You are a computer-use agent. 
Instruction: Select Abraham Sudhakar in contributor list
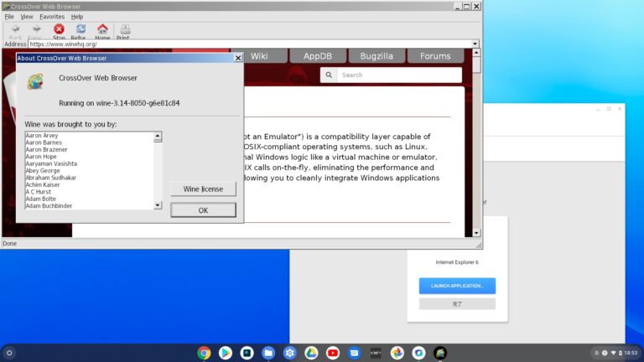51,178
